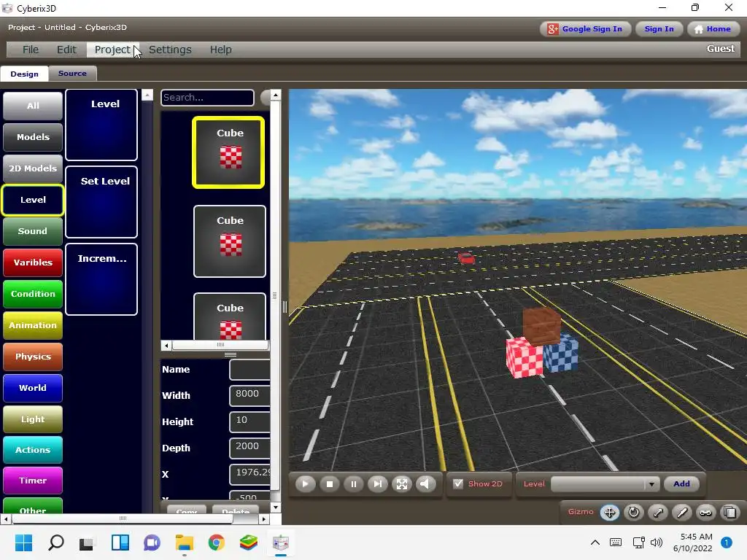Select the World category
Image resolution: width=747 pixels, height=560 pixels.
click(33, 388)
